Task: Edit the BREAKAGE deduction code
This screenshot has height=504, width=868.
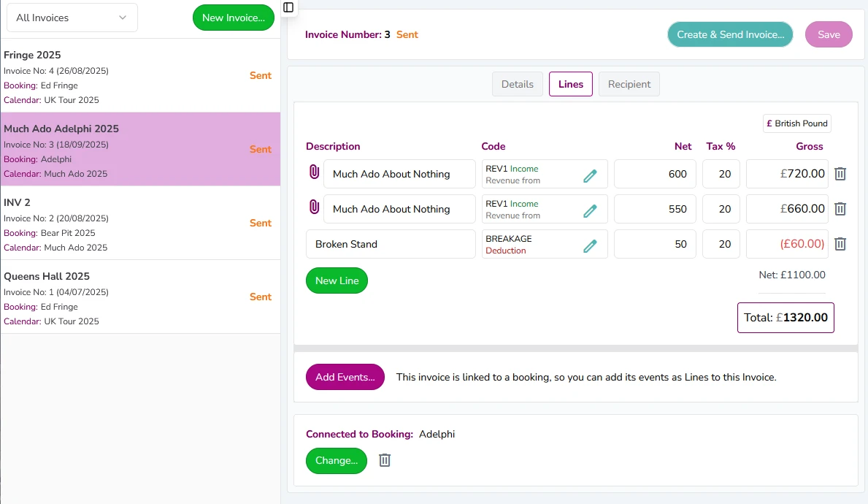Action: click(590, 244)
